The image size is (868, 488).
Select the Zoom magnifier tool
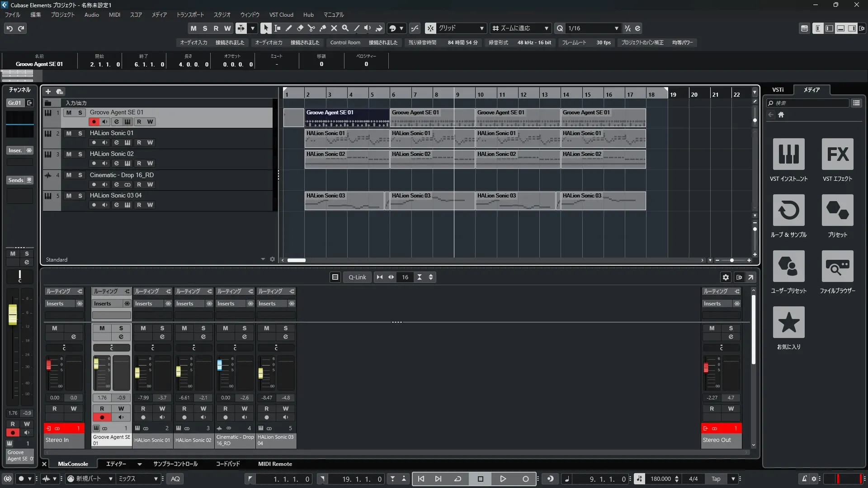345,28
